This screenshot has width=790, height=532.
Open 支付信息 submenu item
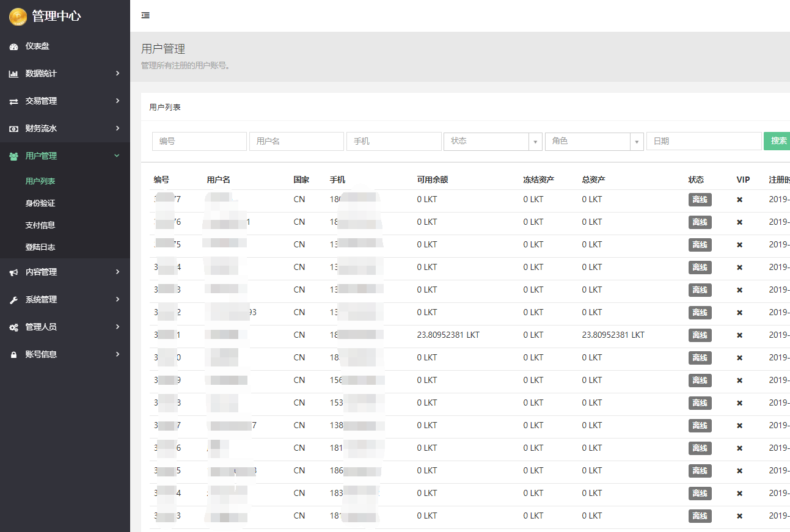point(40,225)
